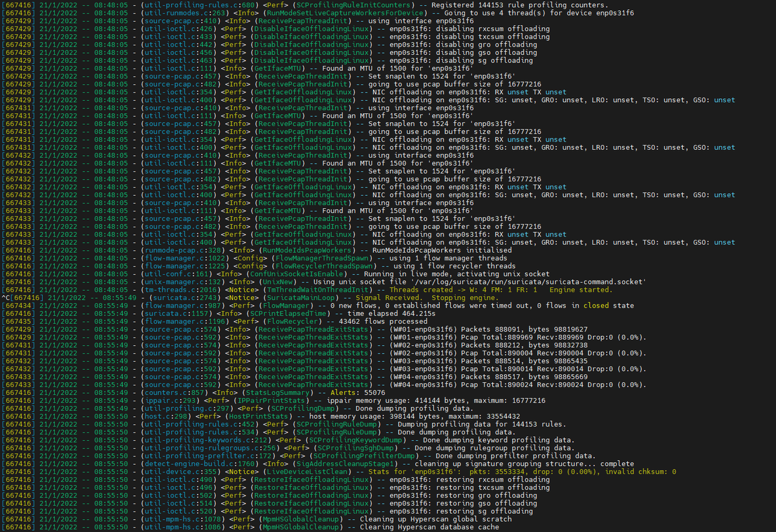Viewport: 776px width, 532px height.
Task: Click '(flow-manager.c:987)' source reference
Action: (x=182, y=306)
